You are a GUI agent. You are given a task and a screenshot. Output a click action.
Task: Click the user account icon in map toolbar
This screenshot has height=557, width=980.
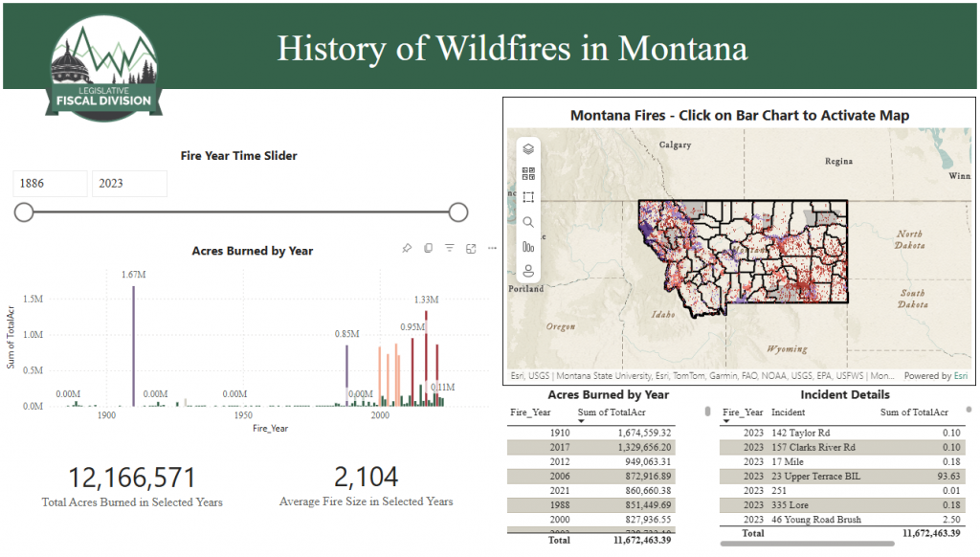528,270
